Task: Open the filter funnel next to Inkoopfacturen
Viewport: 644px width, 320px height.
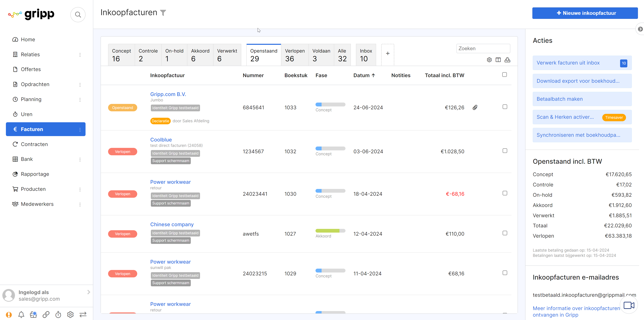Action: click(163, 13)
